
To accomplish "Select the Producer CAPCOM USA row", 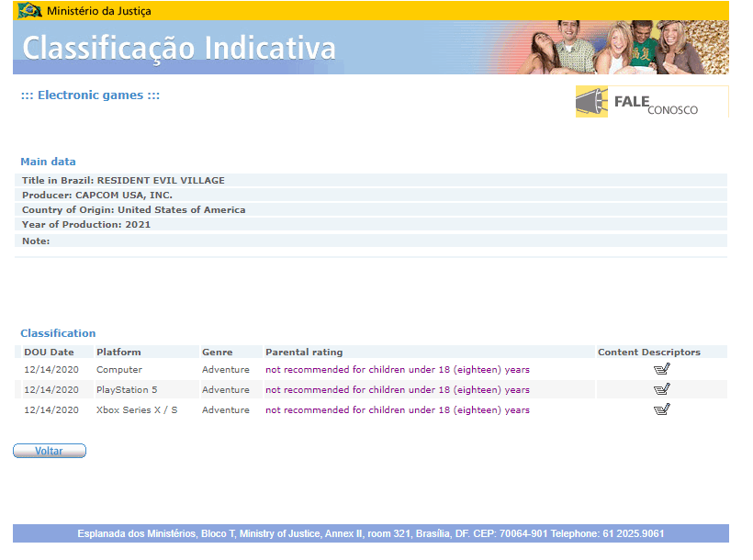I will (371, 195).
